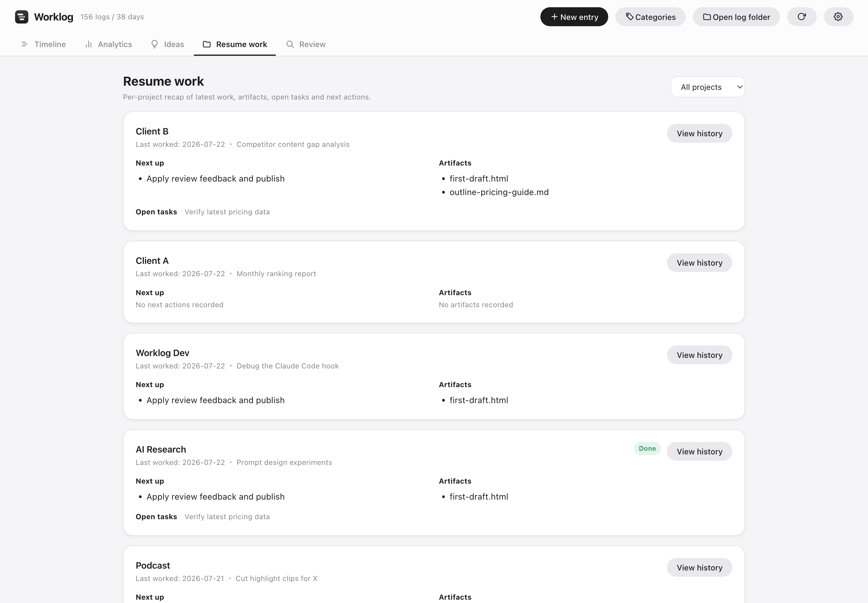
Task: Click the Worklog app logo icon
Action: click(x=21, y=17)
